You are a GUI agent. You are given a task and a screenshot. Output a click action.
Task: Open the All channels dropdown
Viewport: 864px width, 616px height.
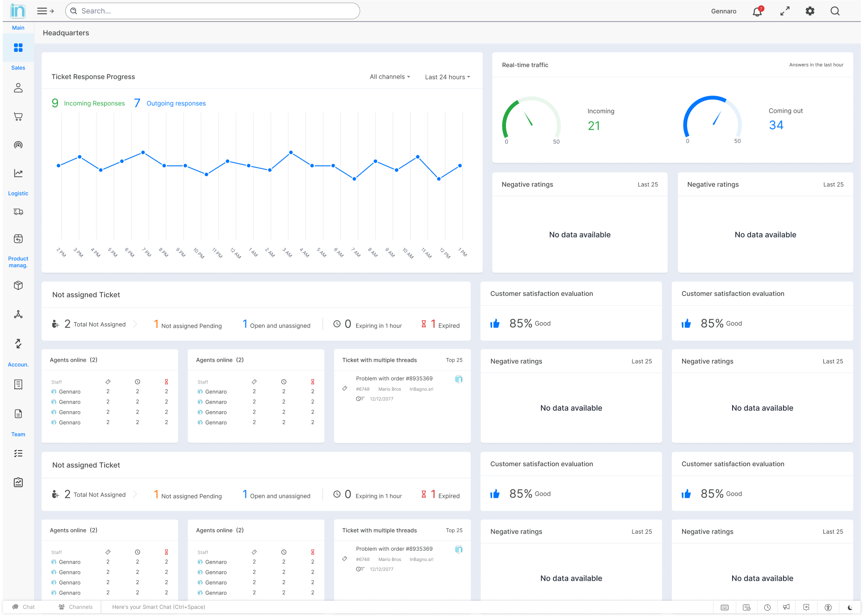point(390,77)
